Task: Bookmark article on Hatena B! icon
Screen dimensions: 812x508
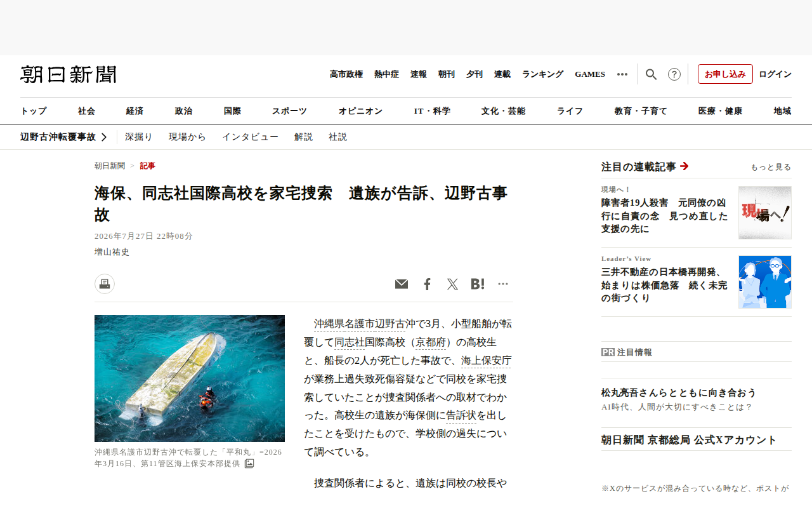Action: (x=478, y=284)
